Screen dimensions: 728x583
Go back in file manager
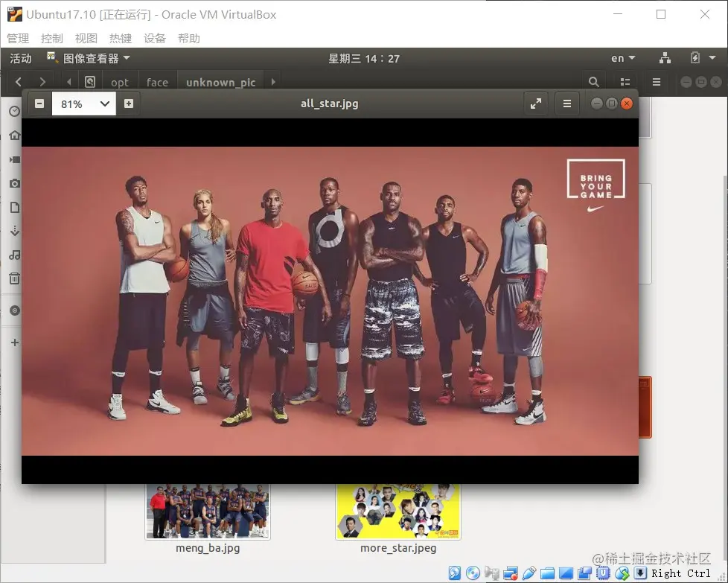[19, 82]
